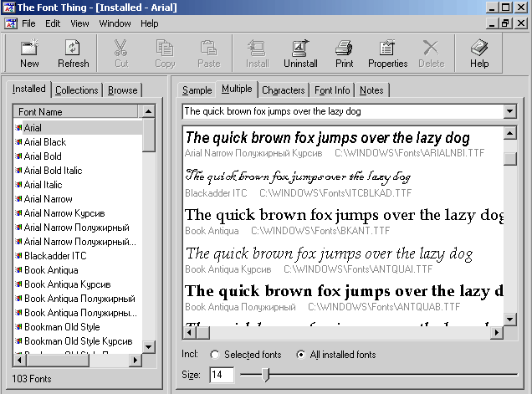Screen dimensions: 532x394
Task: Select Arial Black in font list
Action: (45, 142)
